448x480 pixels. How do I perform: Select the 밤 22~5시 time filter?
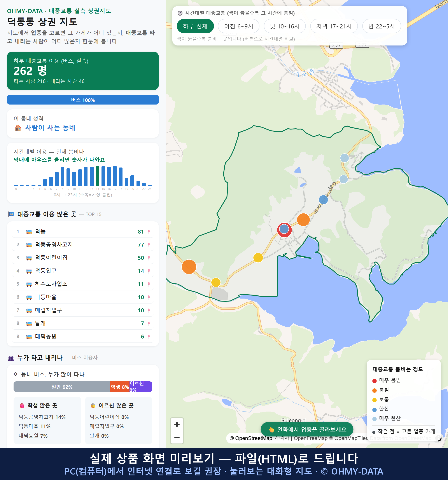tap(381, 26)
